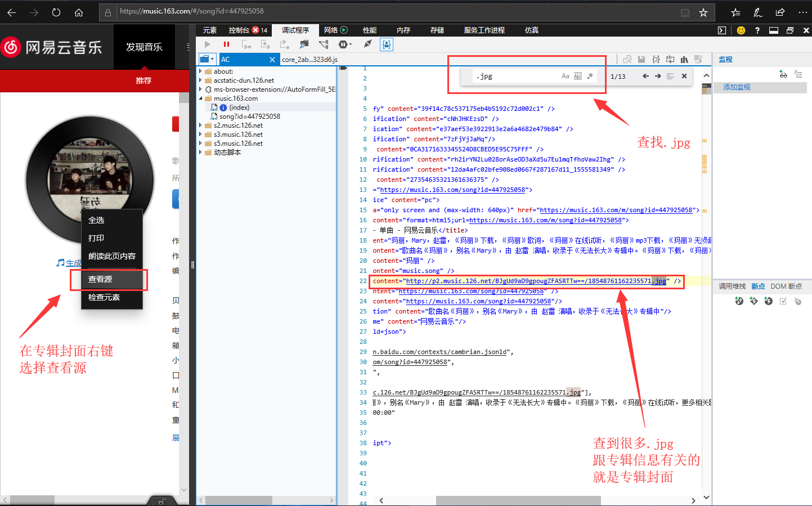Switch to the 调用堆栈 tab

pos(732,286)
